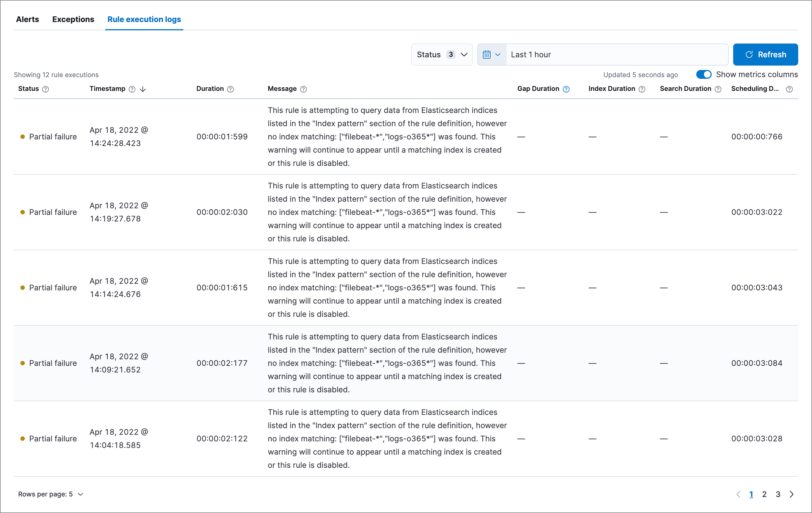Click the next page arrow
The image size is (812, 513).
[791, 494]
